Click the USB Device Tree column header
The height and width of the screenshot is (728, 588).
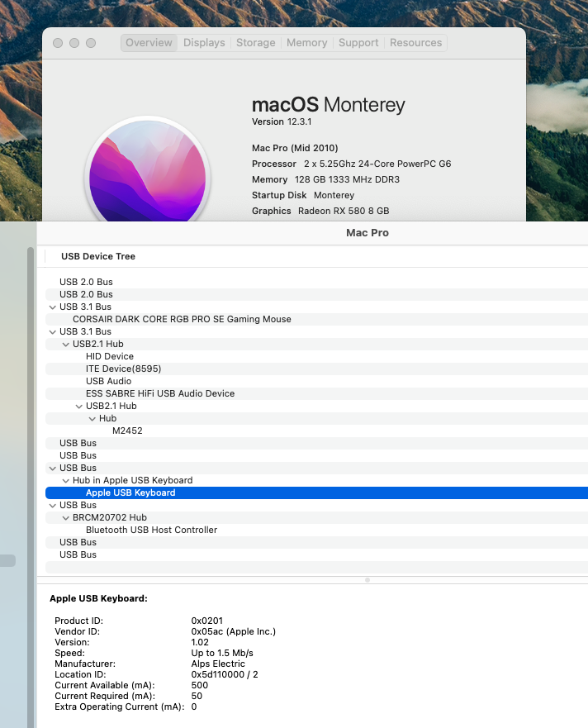[98, 256]
